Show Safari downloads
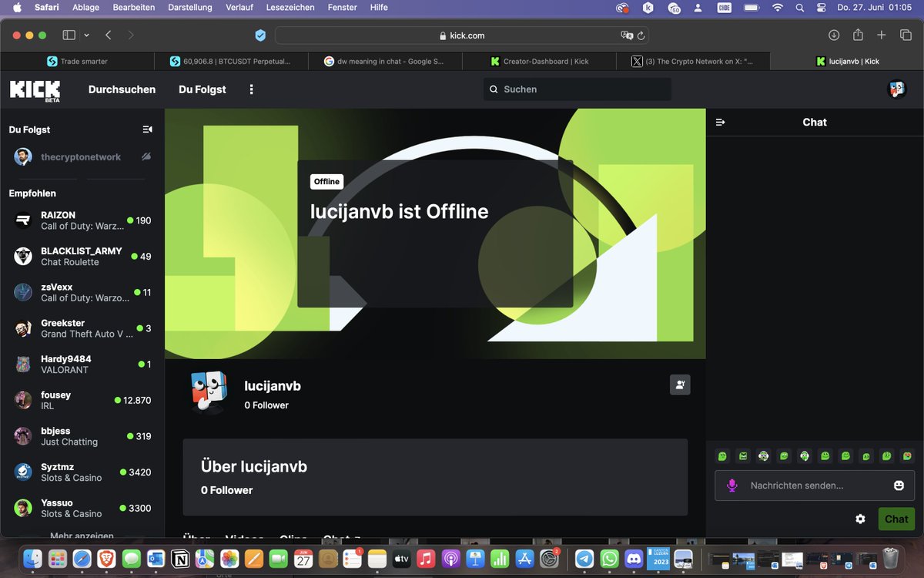The height and width of the screenshot is (578, 924). pyautogui.click(x=834, y=35)
